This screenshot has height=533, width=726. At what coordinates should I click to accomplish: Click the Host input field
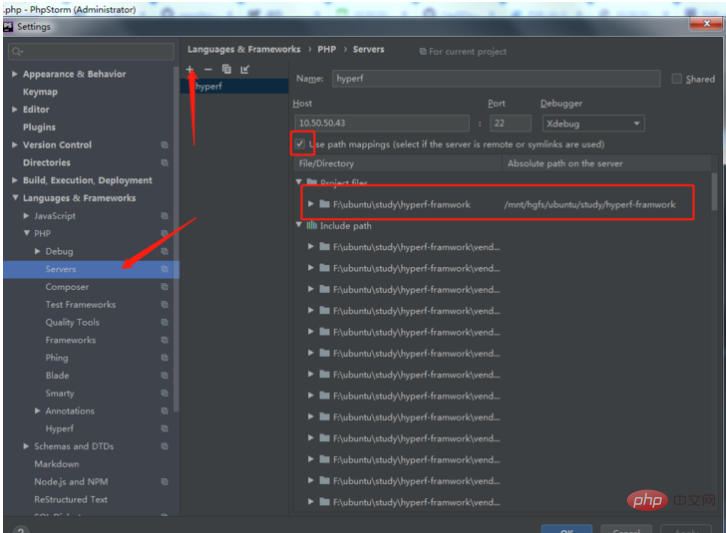click(382, 123)
